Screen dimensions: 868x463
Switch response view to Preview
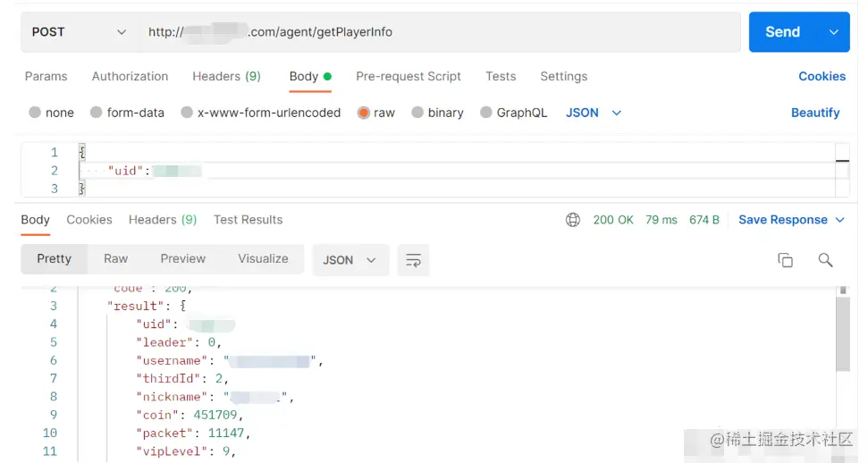182,258
